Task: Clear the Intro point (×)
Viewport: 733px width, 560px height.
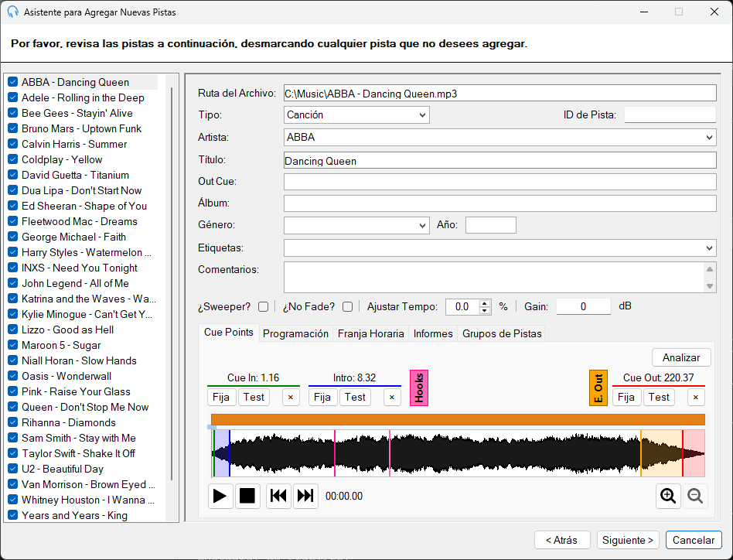Action: [x=392, y=398]
